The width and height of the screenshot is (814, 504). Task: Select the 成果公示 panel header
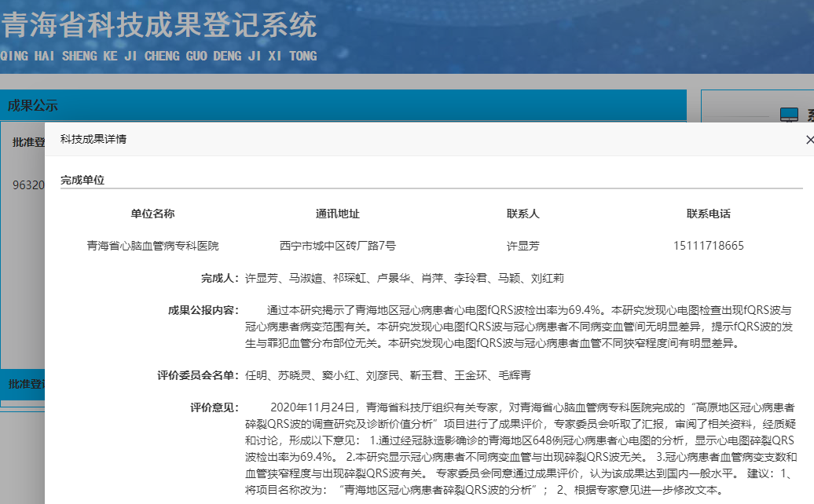pyautogui.click(x=343, y=105)
